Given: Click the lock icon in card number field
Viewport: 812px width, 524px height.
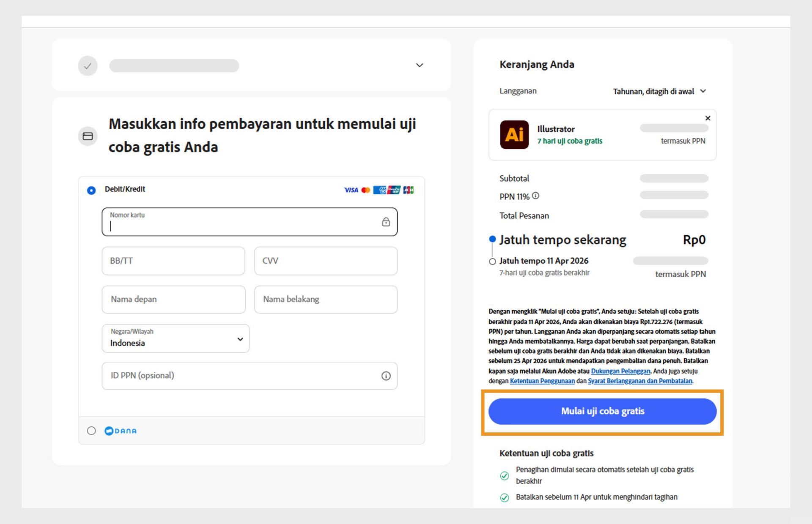Looking at the screenshot, I should (x=385, y=222).
